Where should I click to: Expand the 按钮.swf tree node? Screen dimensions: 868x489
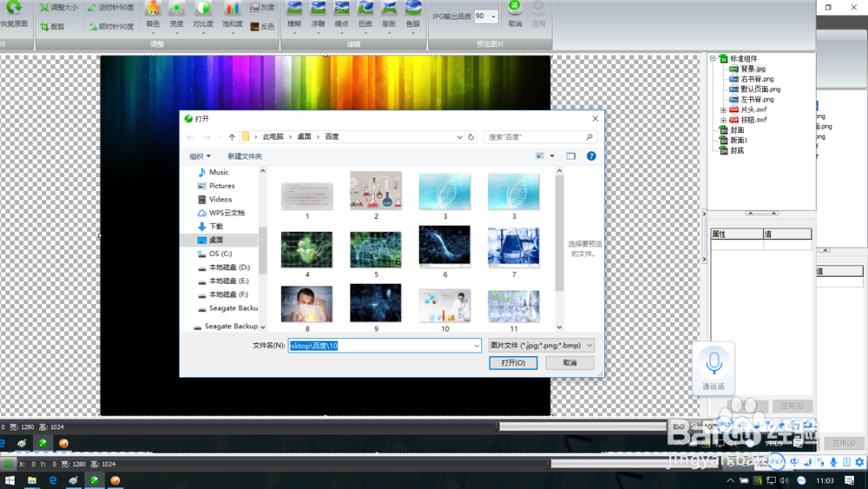coord(723,120)
